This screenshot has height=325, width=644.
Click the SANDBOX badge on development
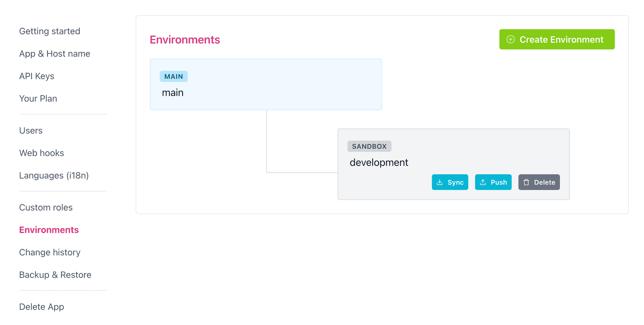[x=369, y=146]
